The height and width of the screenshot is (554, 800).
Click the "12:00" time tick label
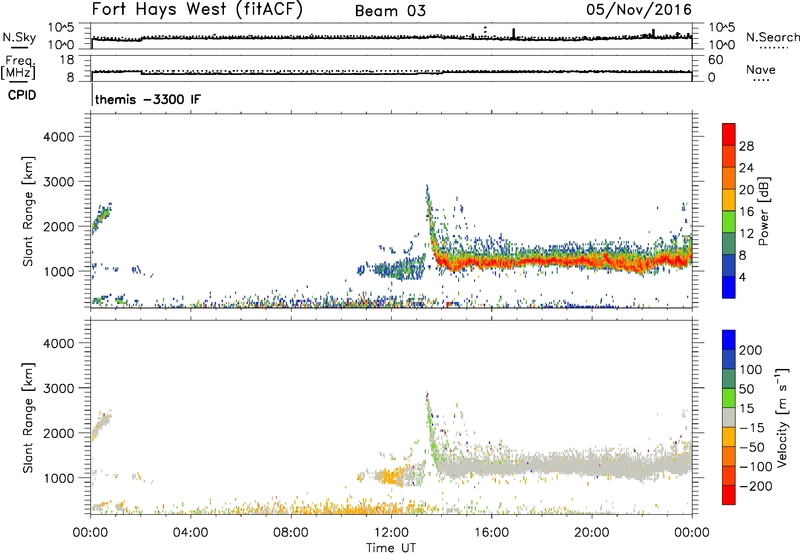coord(391,533)
